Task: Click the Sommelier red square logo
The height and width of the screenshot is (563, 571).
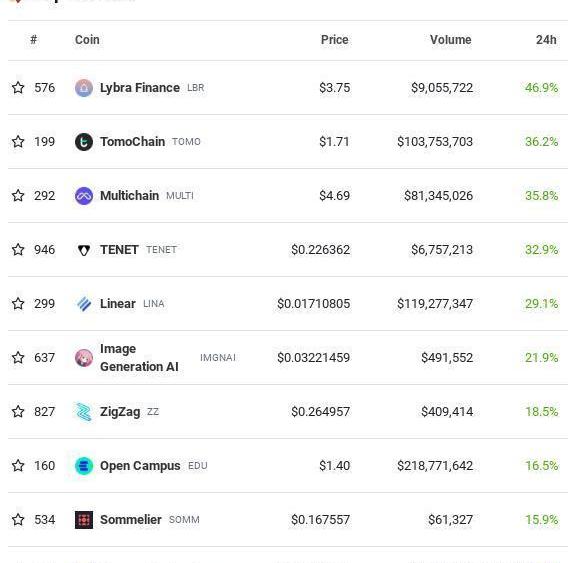Action: pyautogui.click(x=84, y=520)
